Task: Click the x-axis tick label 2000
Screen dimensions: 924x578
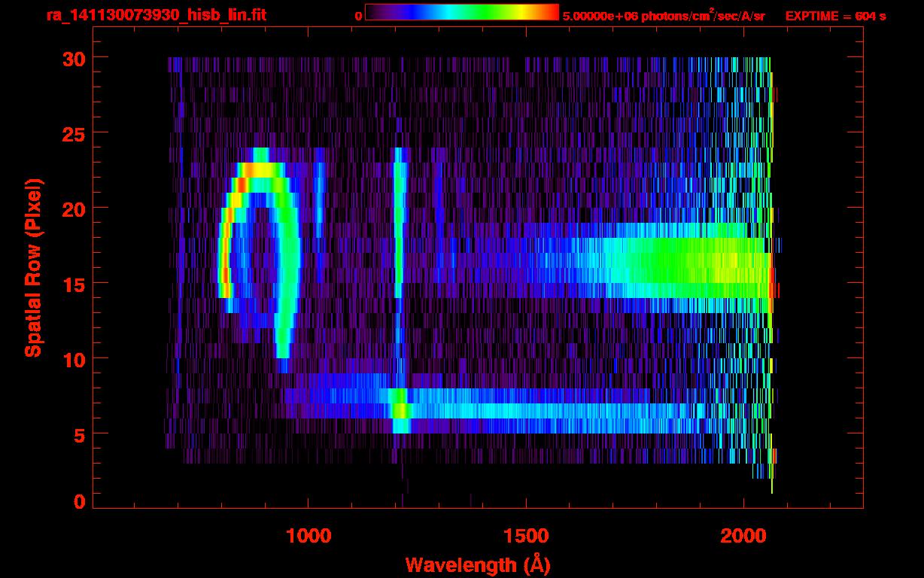Action: click(x=743, y=536)
